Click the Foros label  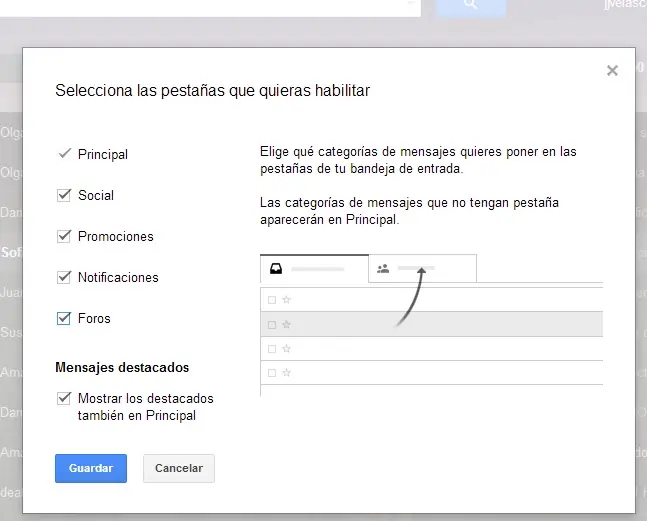(94, 318)
